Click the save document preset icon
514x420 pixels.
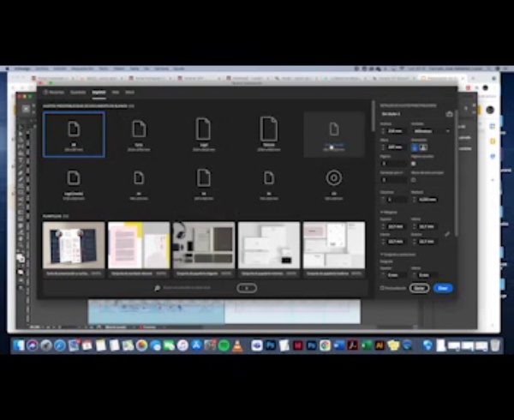point(449,114)
